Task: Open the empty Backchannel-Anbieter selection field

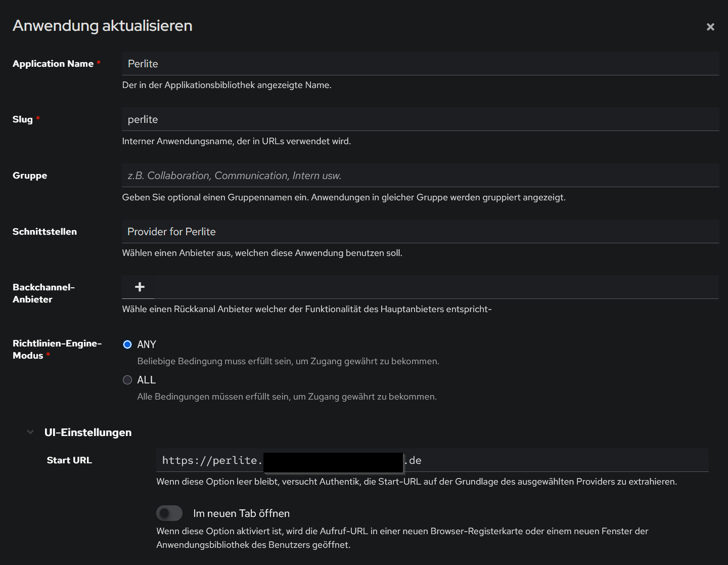Action: coord(435,287)
